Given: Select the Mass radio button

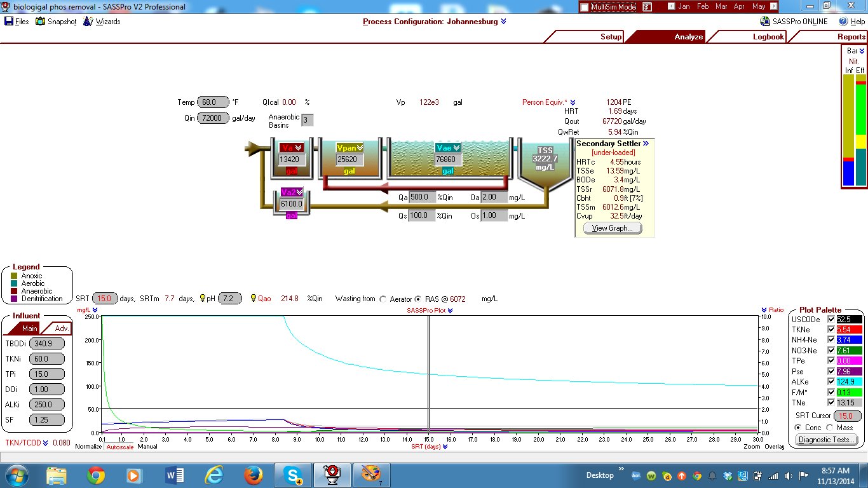Looking at the screenshot, I should tap(831, 428).
